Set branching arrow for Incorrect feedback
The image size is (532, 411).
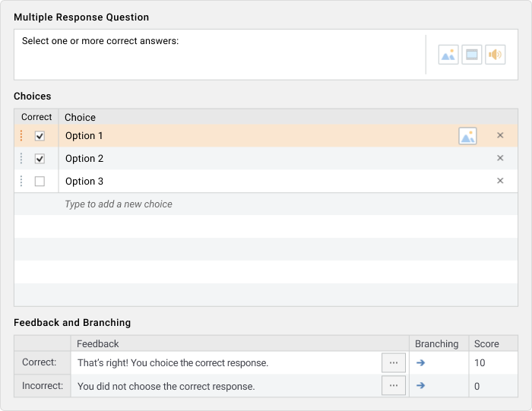click(x=421, y=386)
